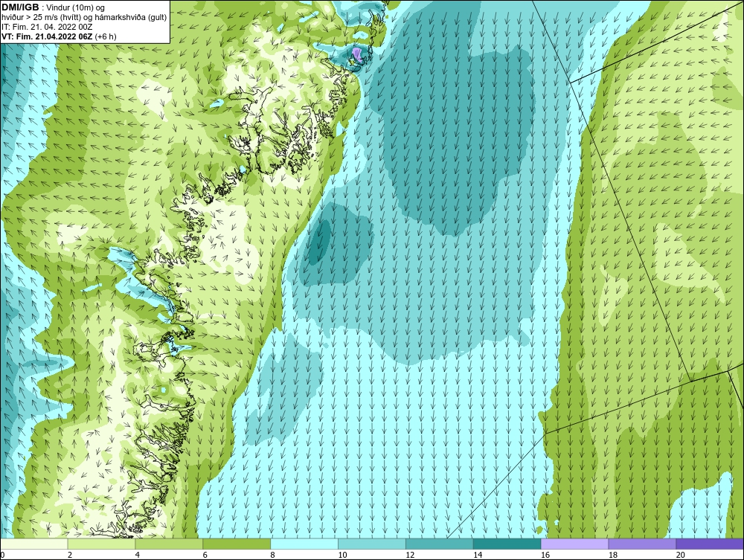This screenshot has height=560, width=744.
Task: Click the 4-6 m/s green legend swatch
Action: 169,544
